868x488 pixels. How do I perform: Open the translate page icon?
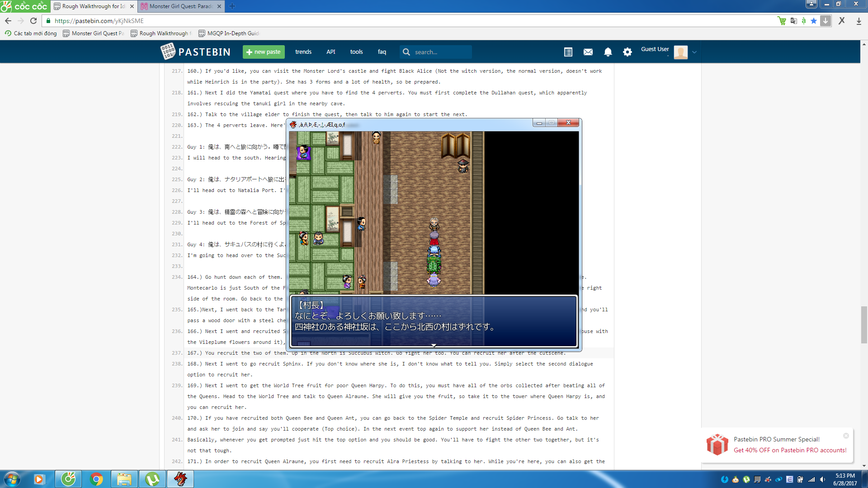793,21
